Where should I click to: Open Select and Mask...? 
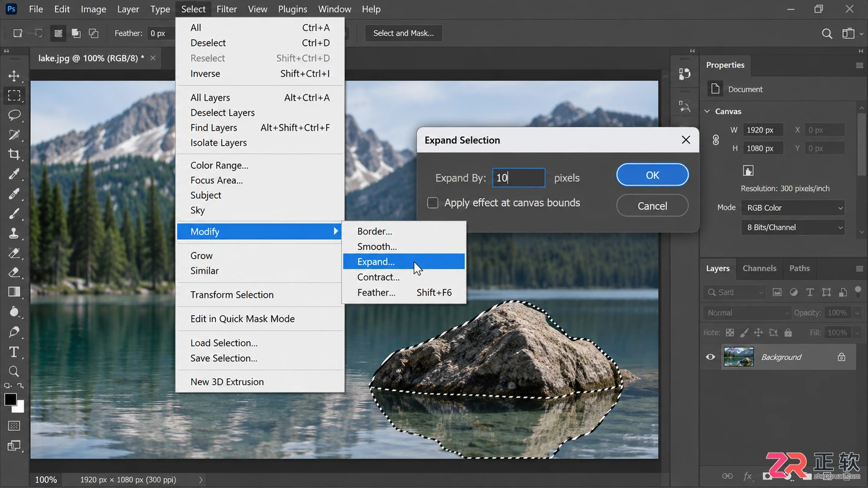pos(404,33)
